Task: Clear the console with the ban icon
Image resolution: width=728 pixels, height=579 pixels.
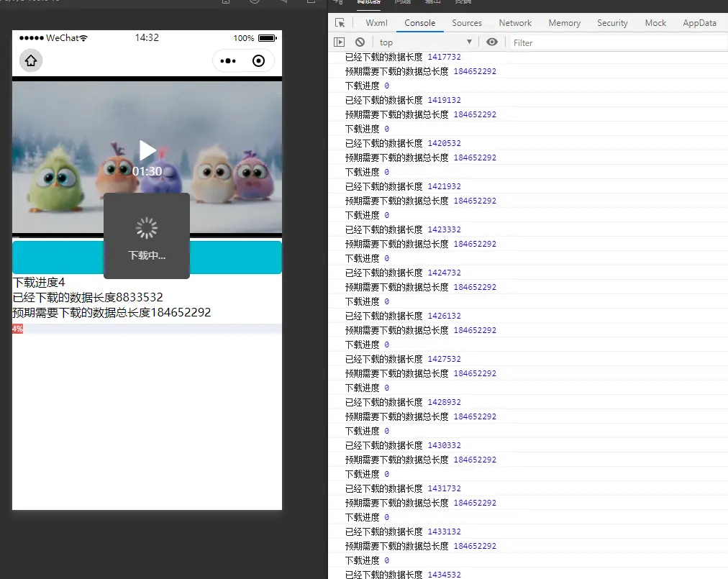Action: 360,42
